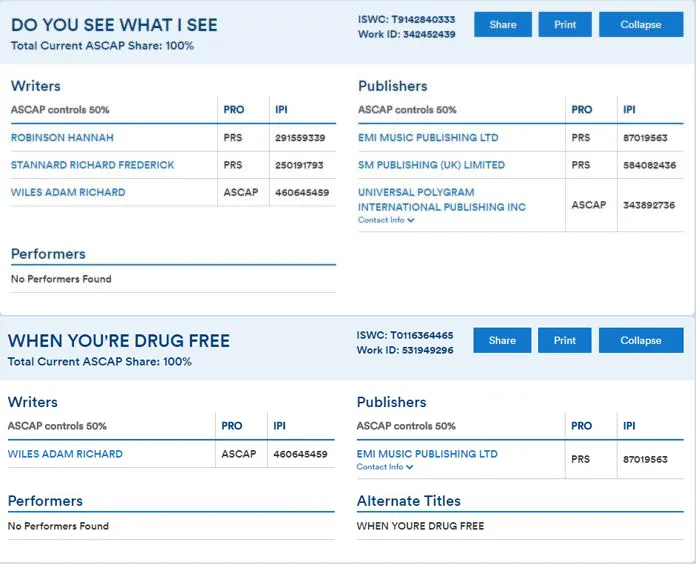Share the When You're Drug Free work
The height and width of the screenshot is (564, 696).
[502, 340]
